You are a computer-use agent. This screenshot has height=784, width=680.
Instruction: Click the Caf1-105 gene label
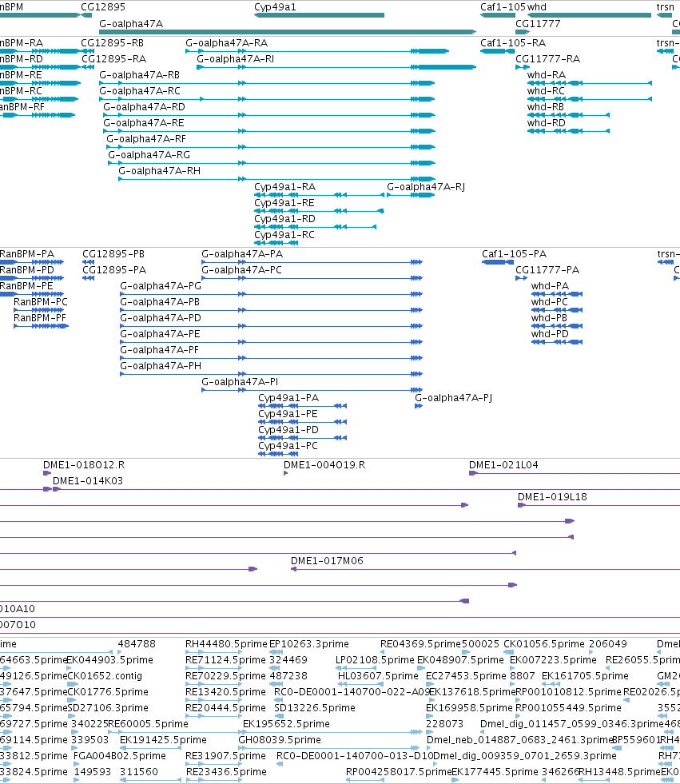[x=503, y=7]
